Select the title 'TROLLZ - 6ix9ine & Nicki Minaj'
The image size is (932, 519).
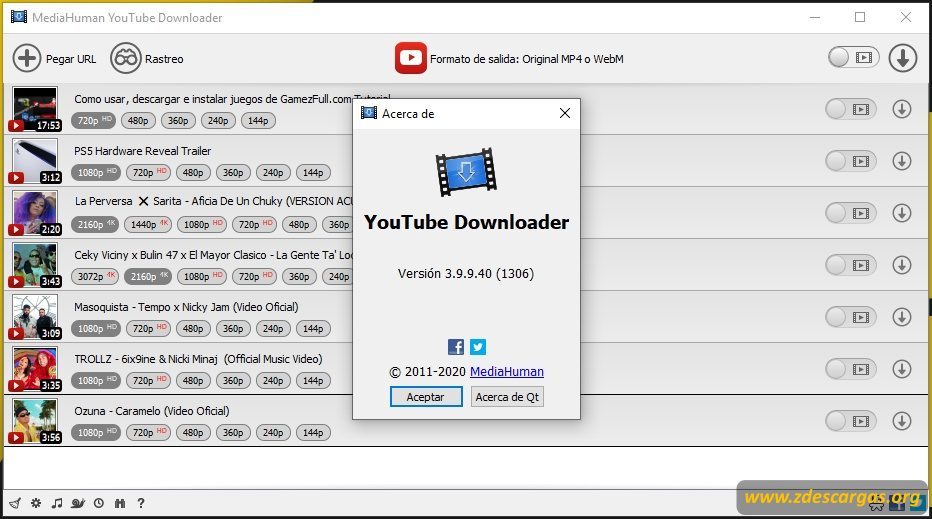click(x=146, y=359)
